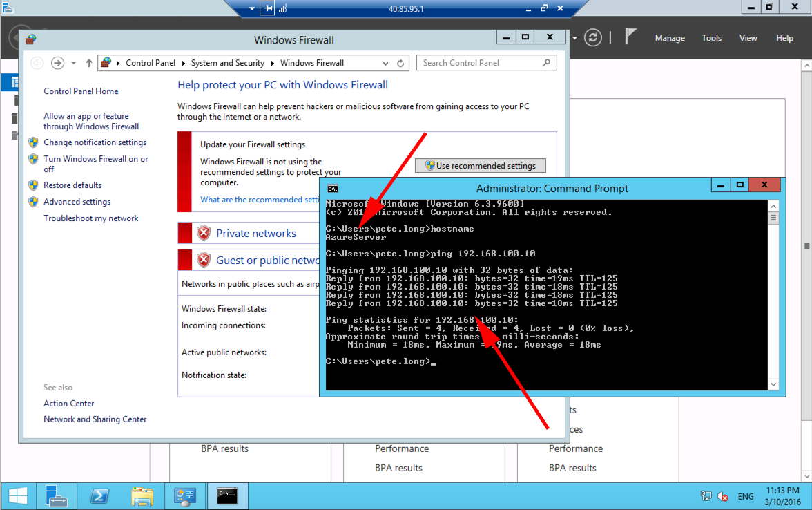Show connection quality signal icon info
Viewport: 812px width, 510px height.
pyautogui.click(x=283, y=8)
